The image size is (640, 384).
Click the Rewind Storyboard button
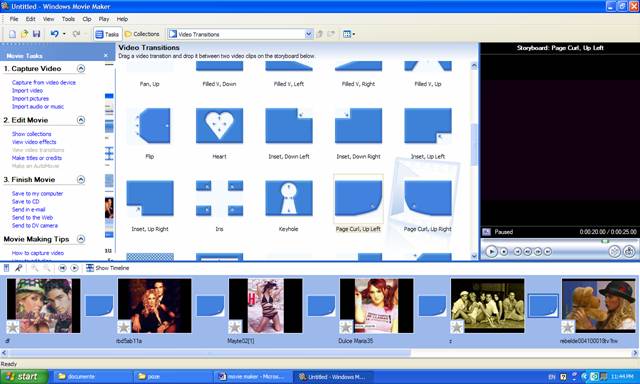pyautogui.click(x=62, y=268)
